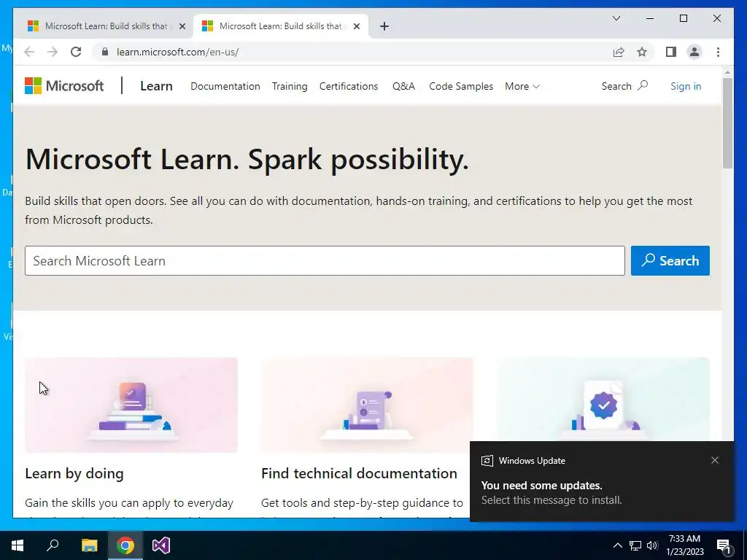
Task: Open File Explorer from the taskbar
Action: tap(89, 545)
